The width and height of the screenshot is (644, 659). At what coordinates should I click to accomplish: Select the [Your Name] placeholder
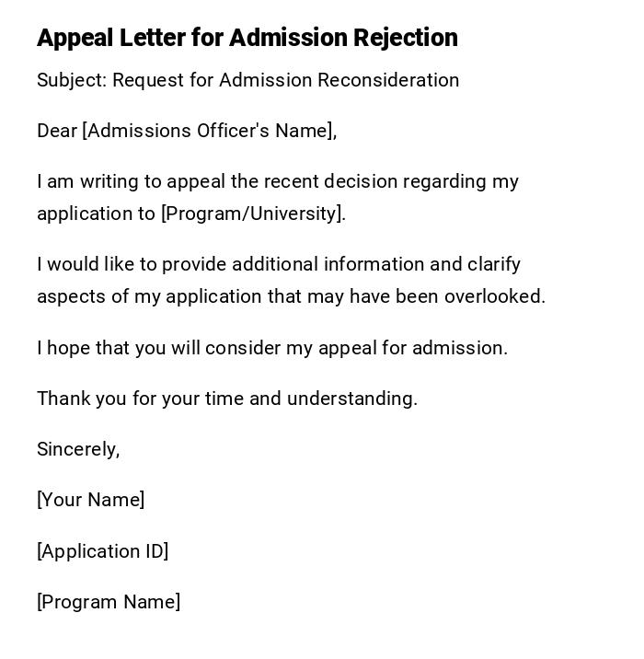pyautogui.click(x=90, y=500)
